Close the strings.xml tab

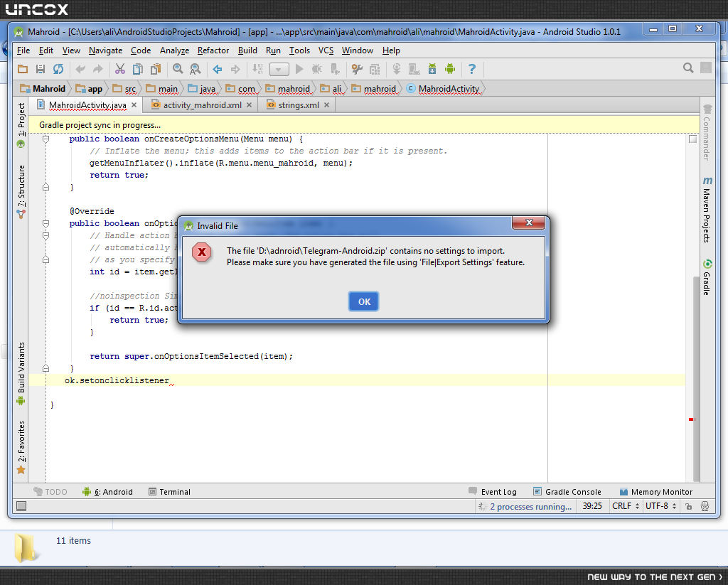tap(327, 105)
